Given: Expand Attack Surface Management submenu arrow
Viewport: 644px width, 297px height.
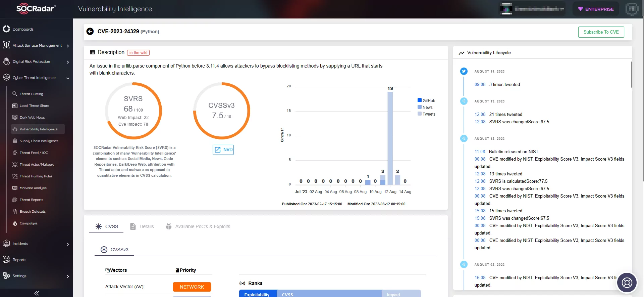Looking at the screenshot, I should [x=68, y=46].
